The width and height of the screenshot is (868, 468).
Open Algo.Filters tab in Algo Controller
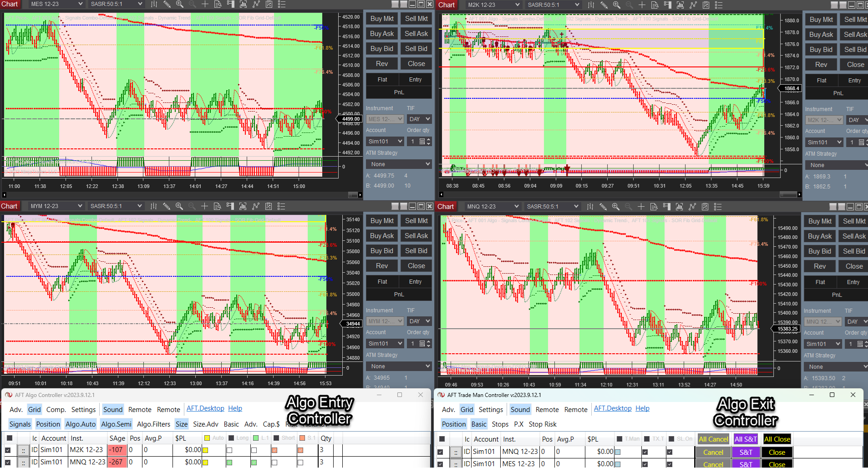(x=153, y=424)
